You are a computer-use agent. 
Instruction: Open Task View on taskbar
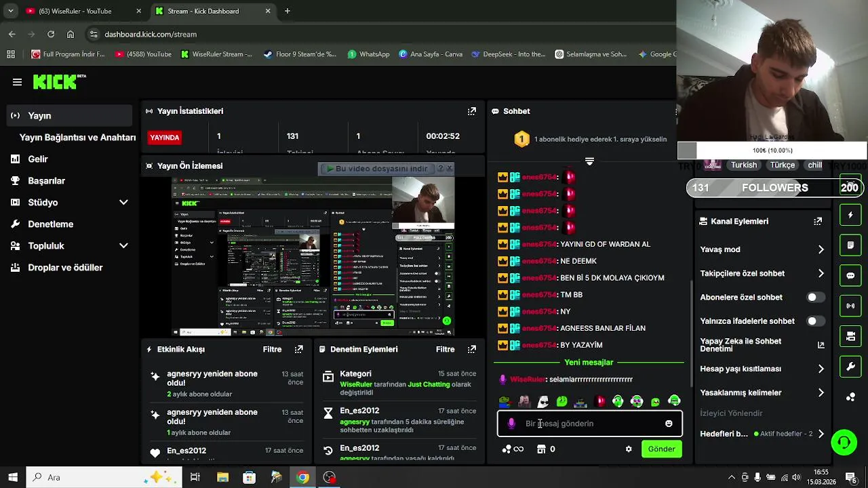point(195,477)
